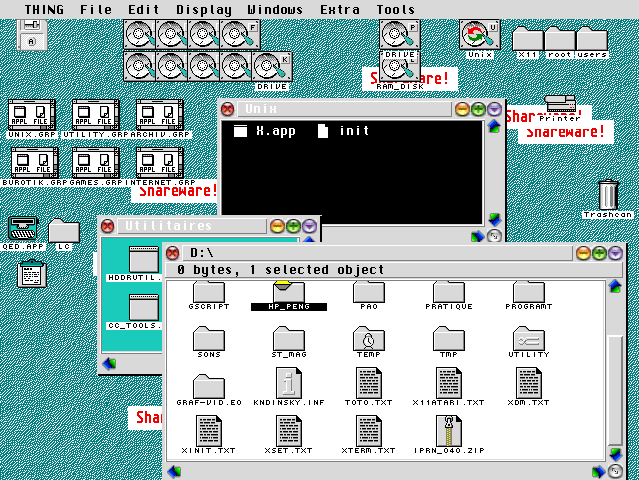Select the GAMES.GRP group icon
639x480 pixels.
point(96,167)
